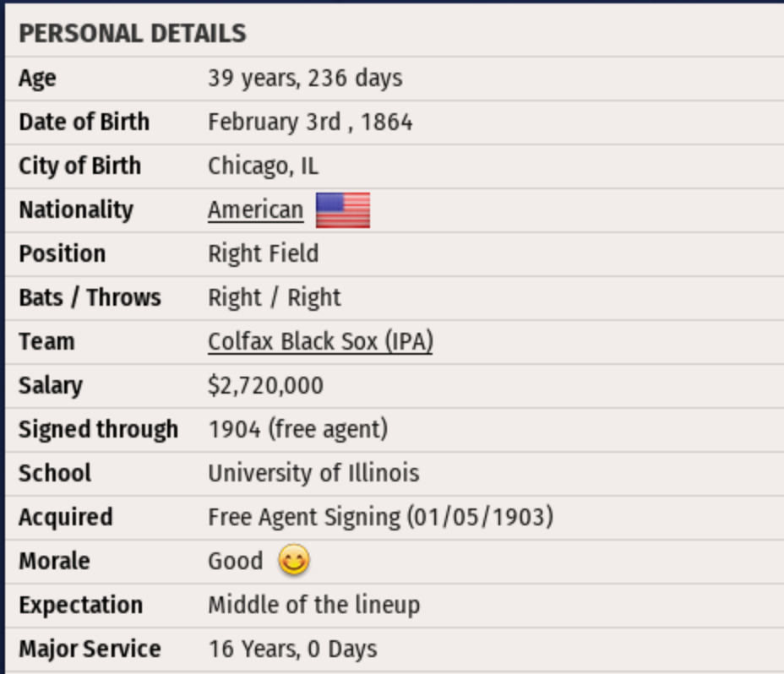Click the University of Illinois school value
This screenshot has height=674, width=784.
[313, 473]
